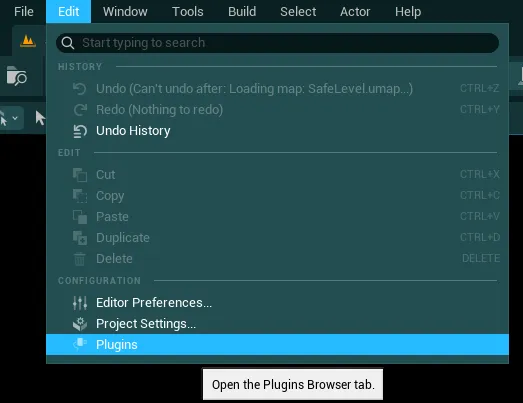523x403 pixels.
Task: Click the Project Settings gear icon
Action: point(80,324)
